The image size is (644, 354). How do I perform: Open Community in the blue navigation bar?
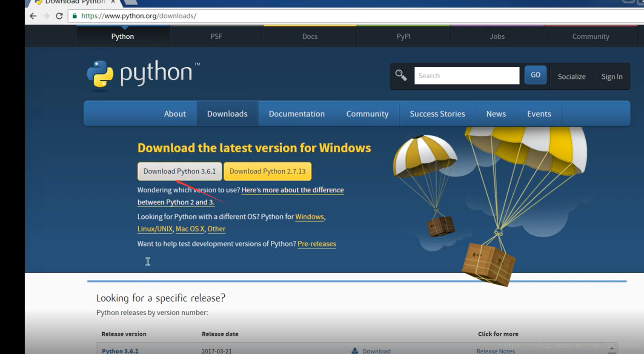coord(367,114)
